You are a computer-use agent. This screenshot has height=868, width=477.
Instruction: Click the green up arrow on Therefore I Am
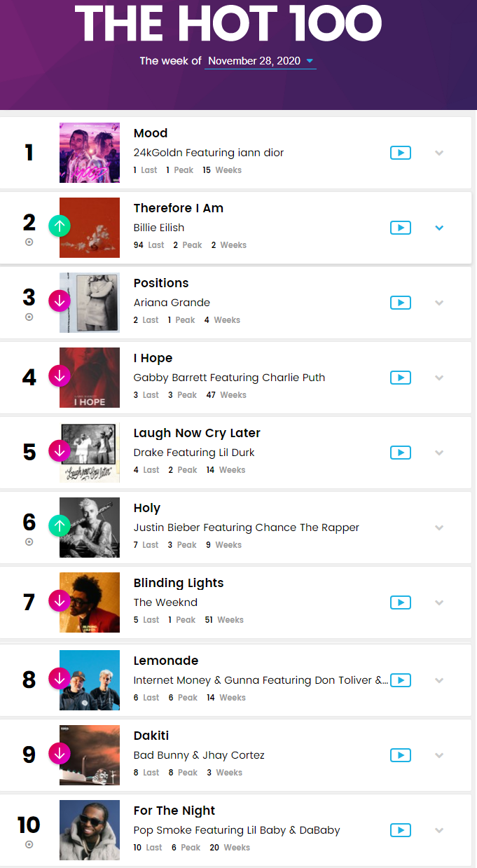point(60,226)
